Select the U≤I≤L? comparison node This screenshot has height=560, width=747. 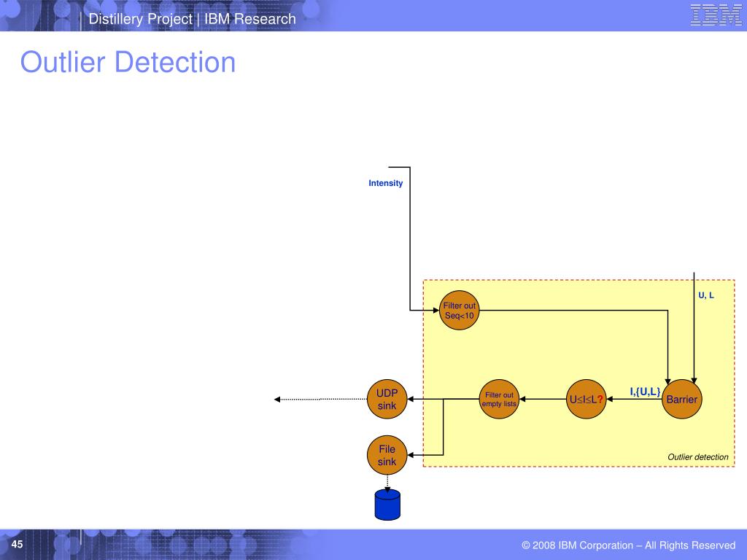pos(586,399)
